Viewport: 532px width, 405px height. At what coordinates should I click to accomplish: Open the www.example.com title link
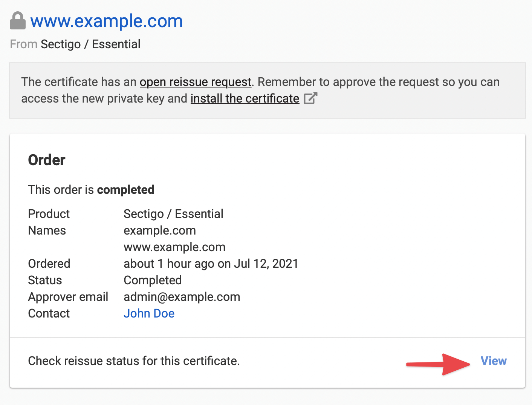[107, 21]
